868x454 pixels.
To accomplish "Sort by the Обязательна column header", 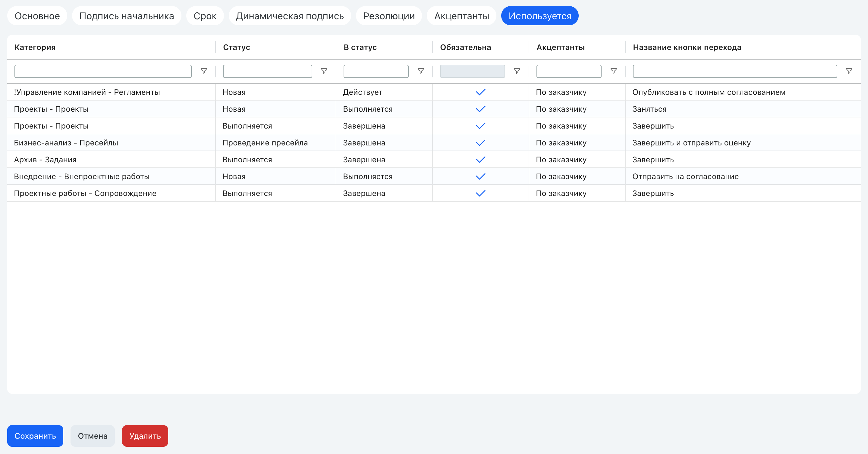I will tap(465, 47).
